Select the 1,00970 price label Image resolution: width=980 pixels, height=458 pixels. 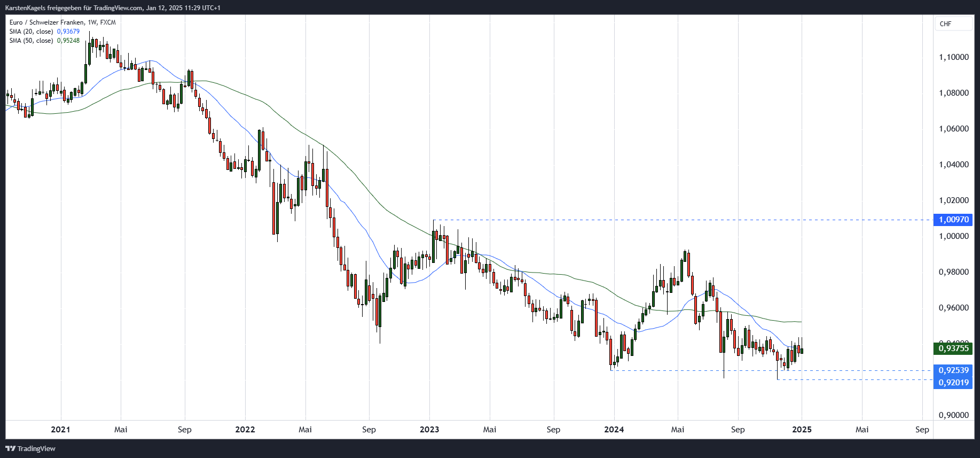(953, 220)
